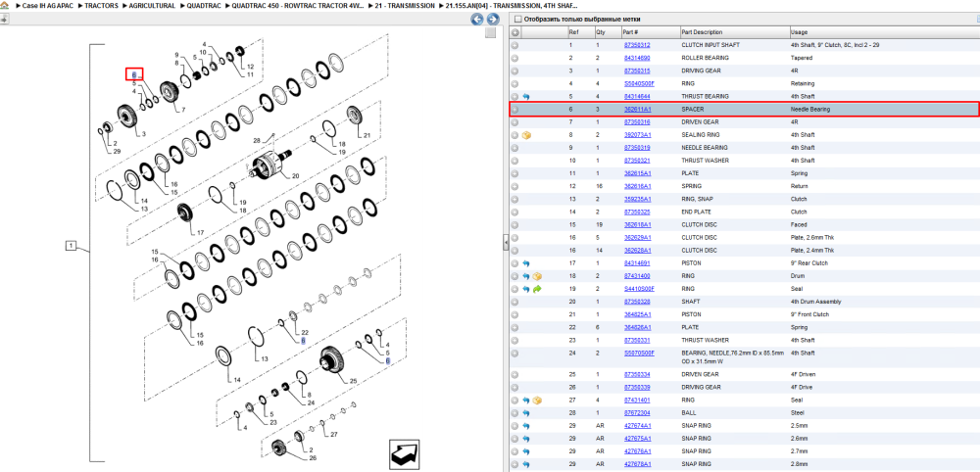Click the blue arrow in BALL row
The height and width of the screenshot is (472, 980).
tap(525, 413)
